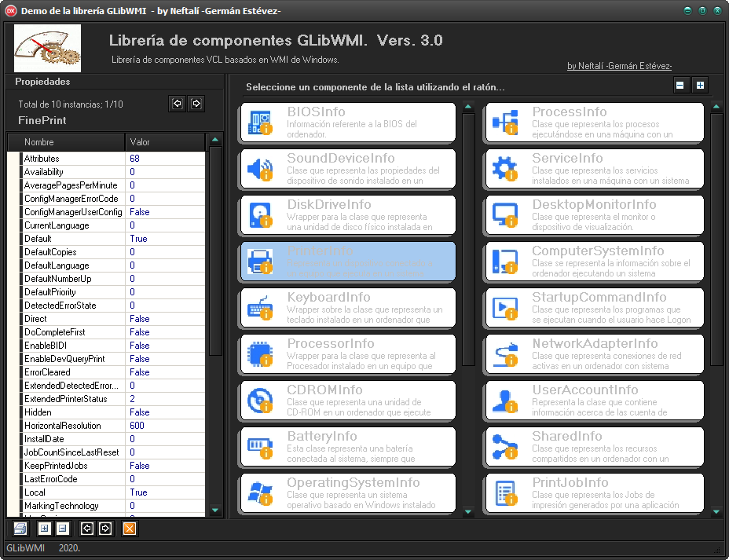Click the minus button in the bottom toolbar

tap(63, 529)
